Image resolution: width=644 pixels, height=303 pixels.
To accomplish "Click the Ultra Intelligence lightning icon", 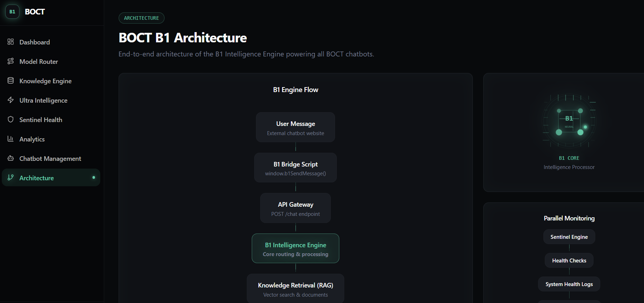I will [11, 100].
